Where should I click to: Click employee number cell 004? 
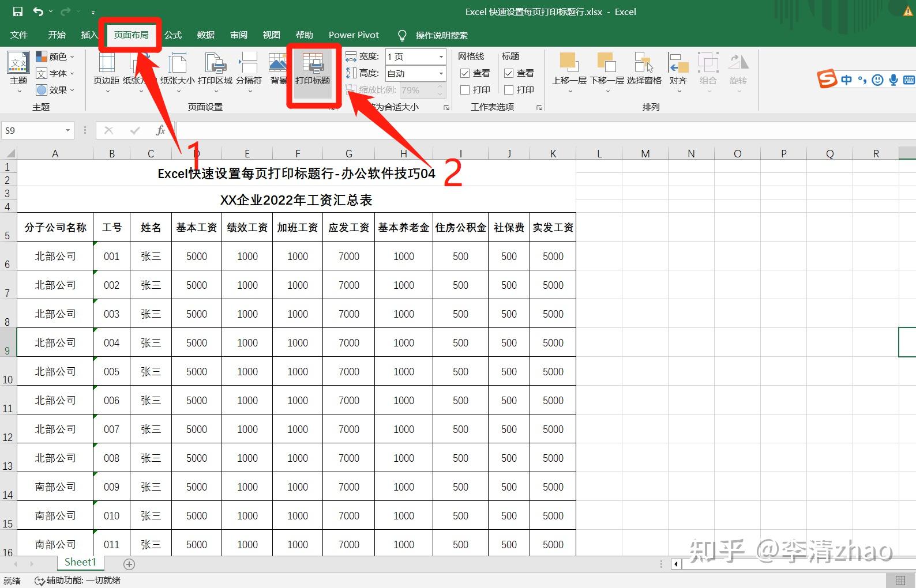[x=112, y=342]
